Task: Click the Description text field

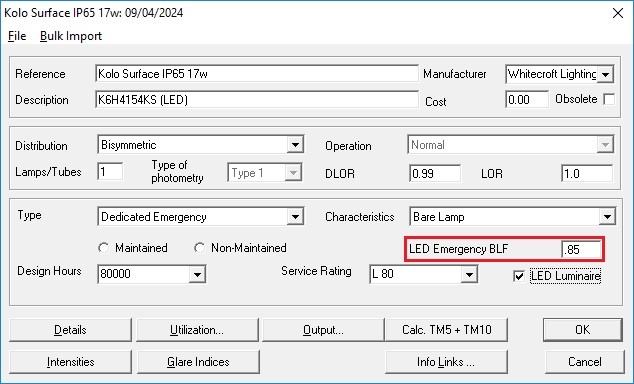Action: pyautogui.click(x=257, y=99)
